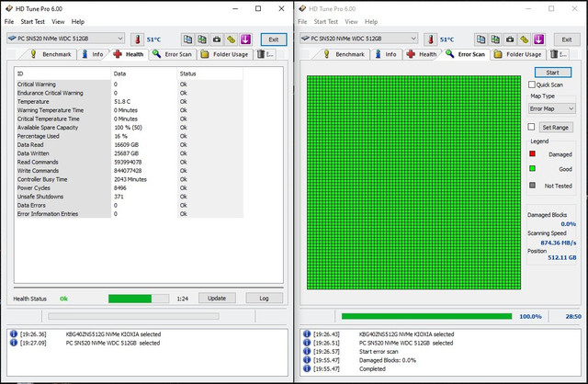Click the Status column header
588x384 pixels.
[209, 73]
